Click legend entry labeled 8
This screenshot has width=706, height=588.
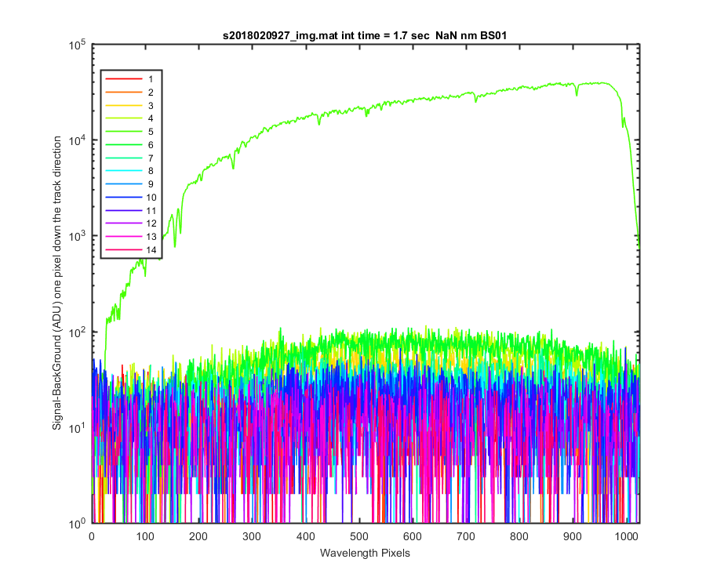click(x=129, y=171)
